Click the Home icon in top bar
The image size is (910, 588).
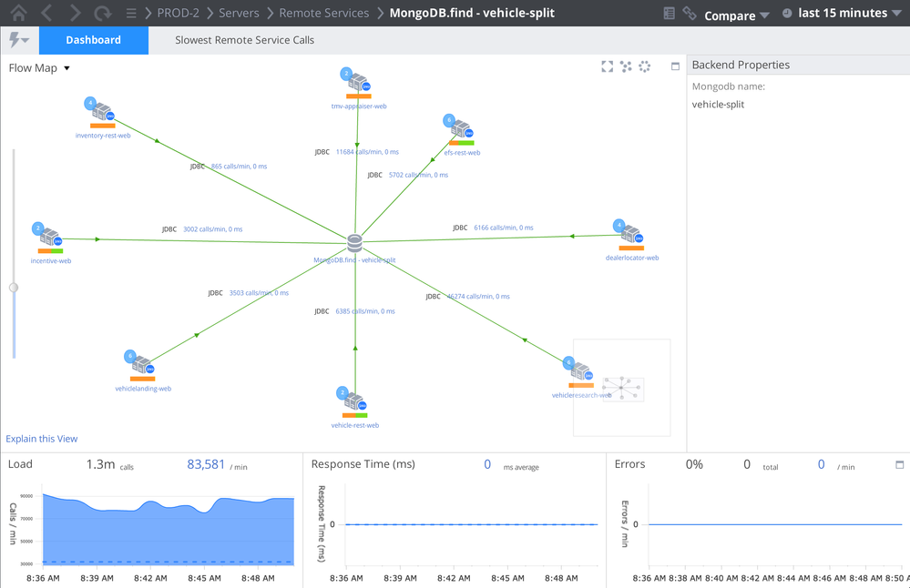17,14
